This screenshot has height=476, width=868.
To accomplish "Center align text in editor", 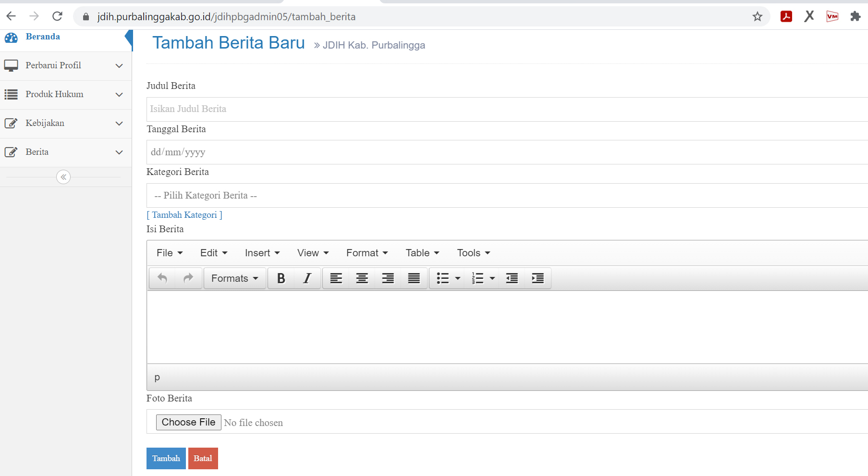I will (362, 278).
